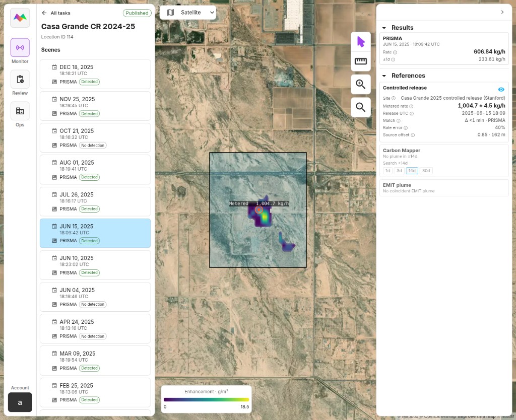Screen dimensions: 516x420
Task: Set Carbon Mapper search to 3d
Action: 399,171
